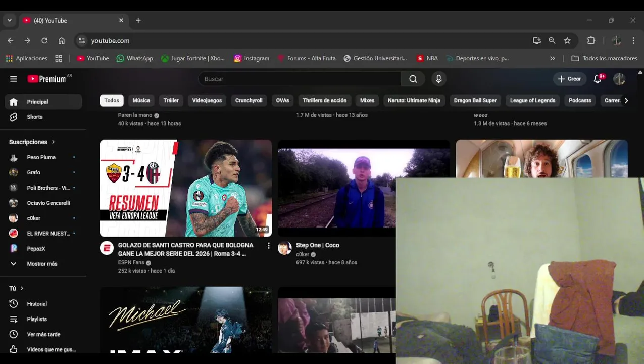Open Chrome three-dot menu

click(633, 41)
